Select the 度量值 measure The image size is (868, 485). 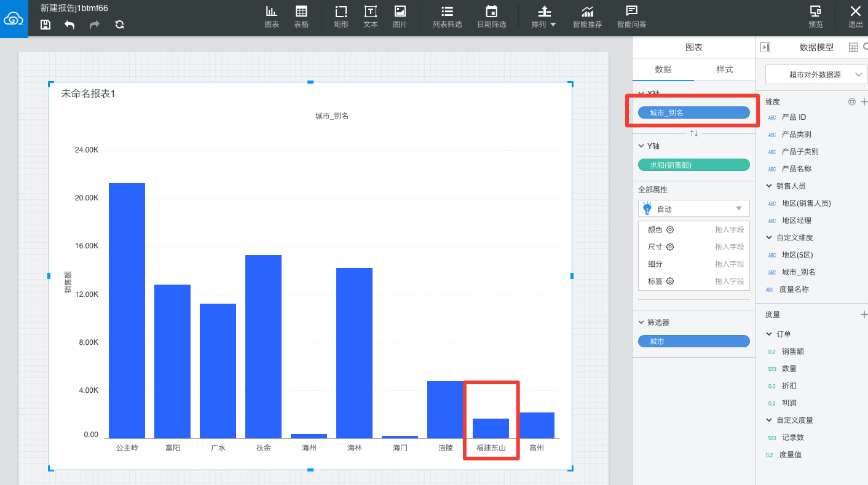pyautogui.click(x=790, y=455)
